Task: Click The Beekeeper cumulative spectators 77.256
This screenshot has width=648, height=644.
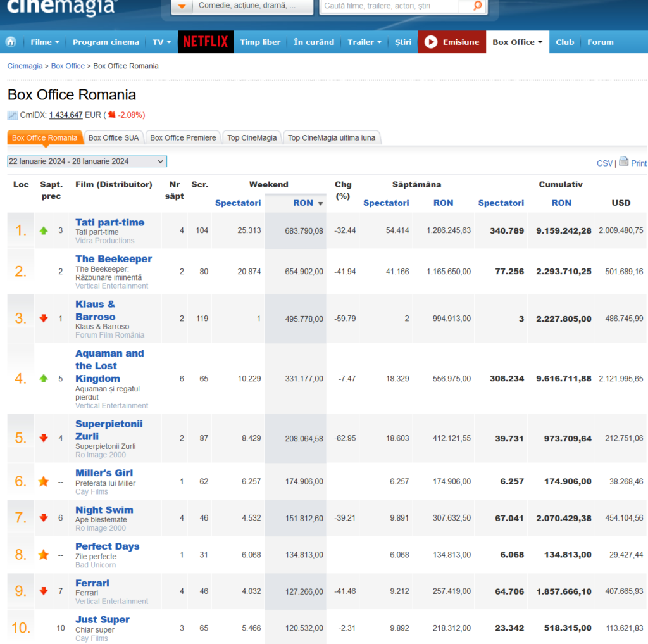Action: (509, 271)
